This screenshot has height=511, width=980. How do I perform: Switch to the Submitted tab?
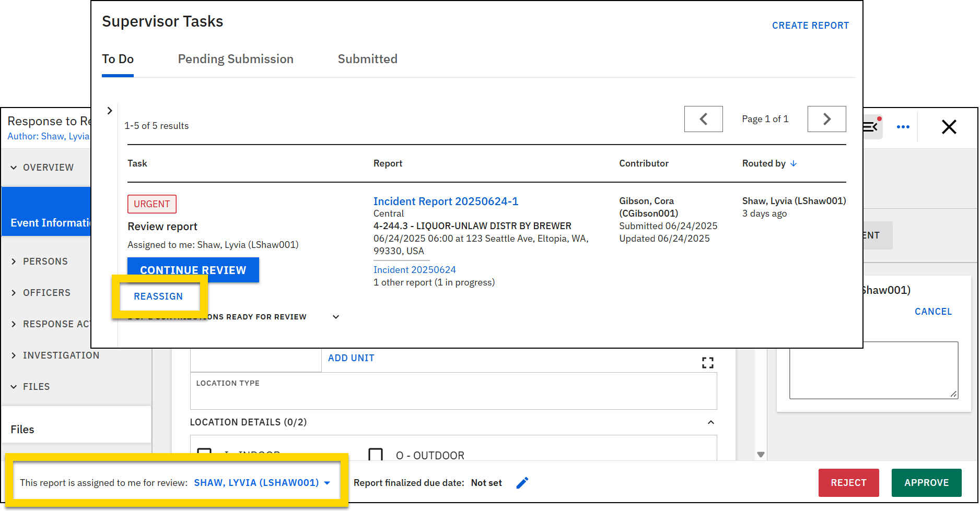tap(367, 59)
